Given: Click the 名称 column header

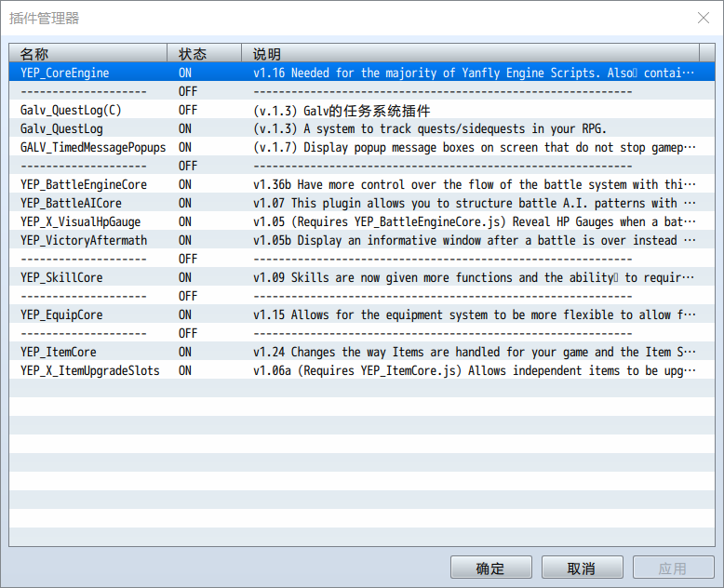Looking at the screenshot, I should point(87,54).
